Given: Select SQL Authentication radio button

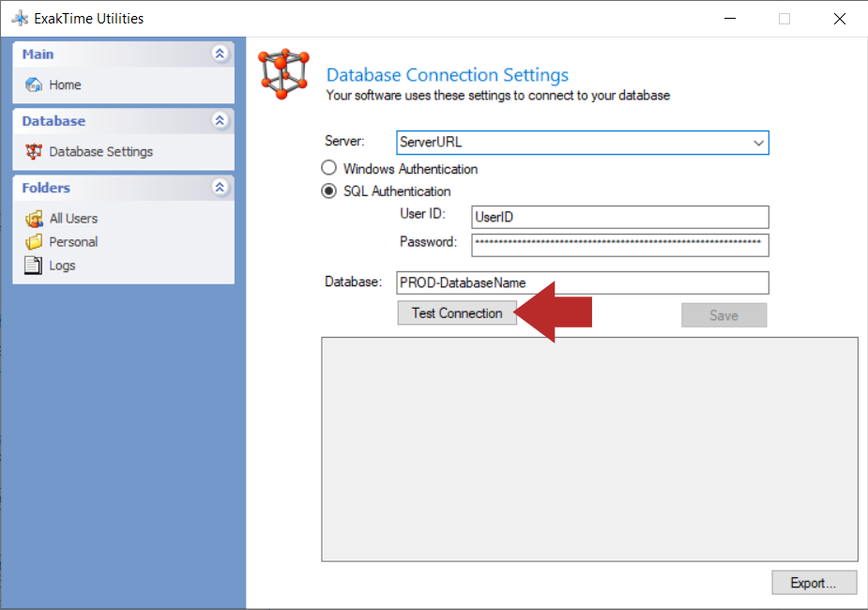Looking at the screenshot, I should (328, 191).
